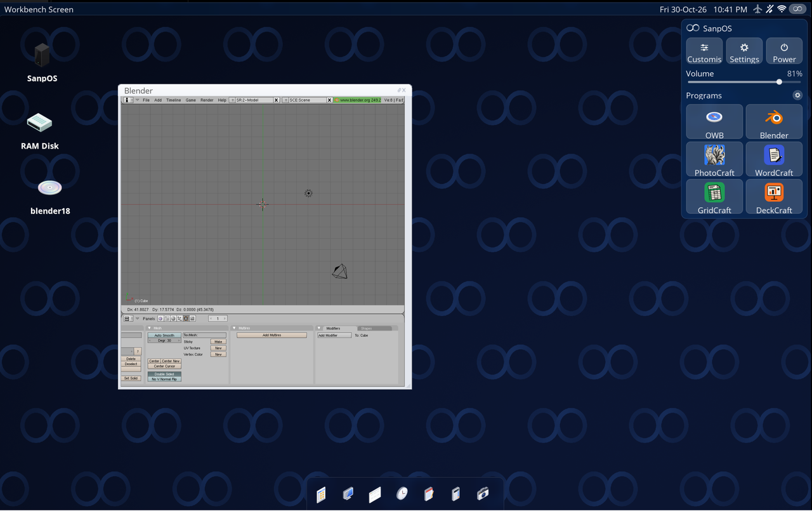
Task: Select the blender18 disc desktop icon
Action: (x=50, y=197)
